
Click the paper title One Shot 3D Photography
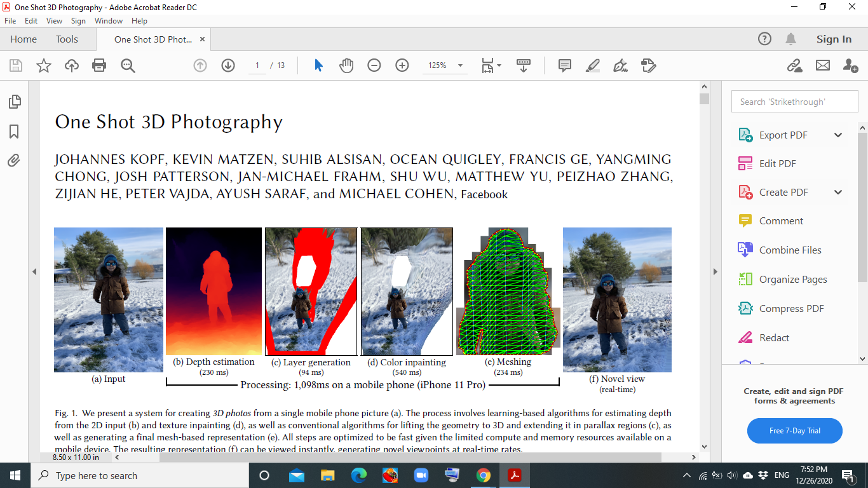click(x=168, y=122)
